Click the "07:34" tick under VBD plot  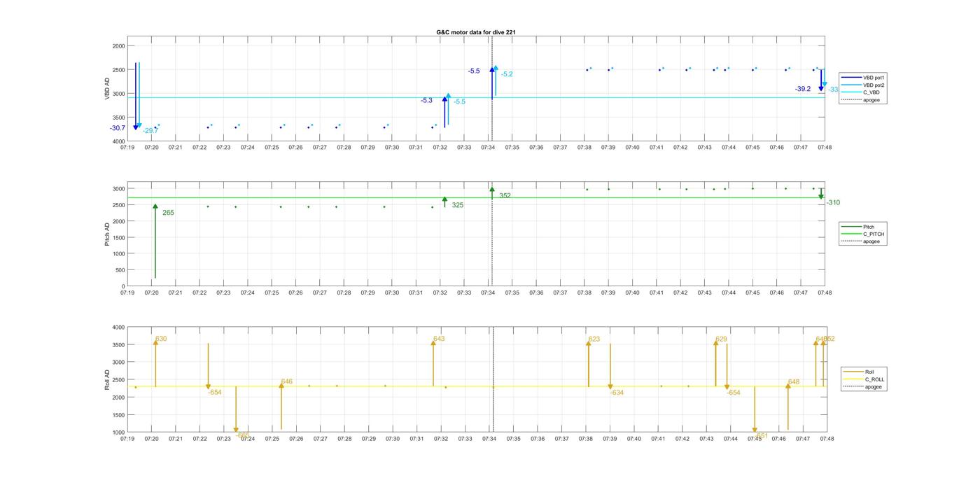[x=488, y=148]
